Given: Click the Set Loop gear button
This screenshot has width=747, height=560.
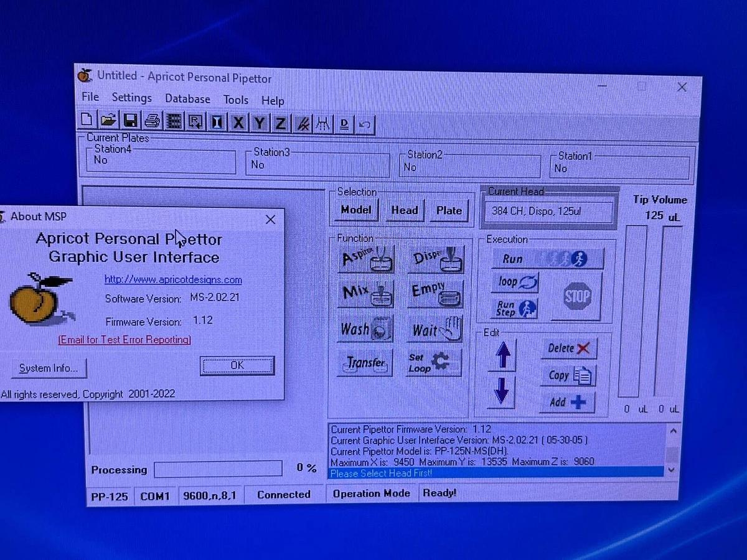Looking at the screenshot, I should point(434,362).
